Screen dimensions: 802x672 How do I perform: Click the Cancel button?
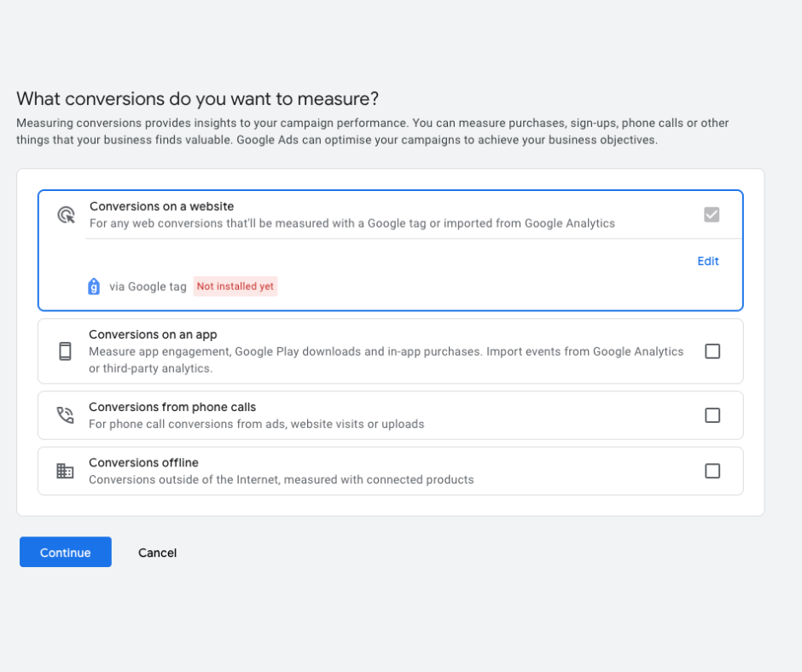[157, 553]
